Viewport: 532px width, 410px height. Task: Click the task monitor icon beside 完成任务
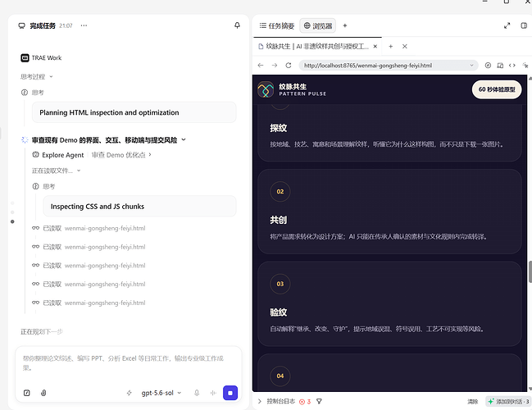22,25
